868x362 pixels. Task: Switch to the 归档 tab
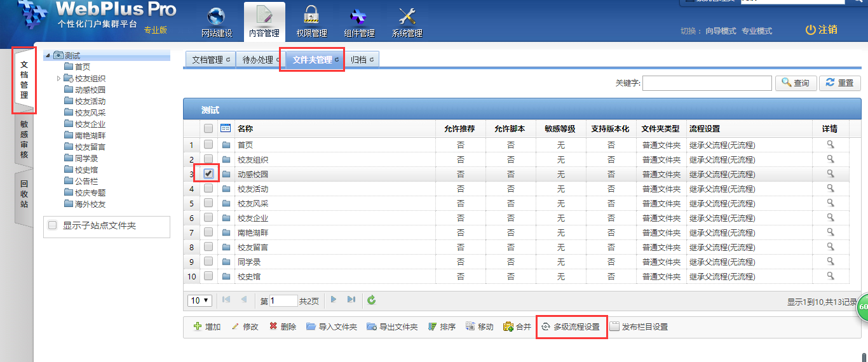[x=362, y=60]
